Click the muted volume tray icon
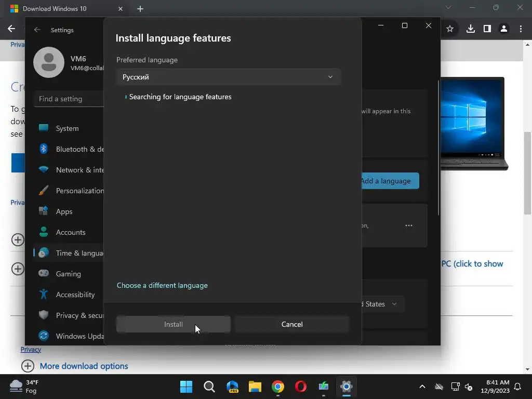 pyautogui.click(x=469, y=387)
